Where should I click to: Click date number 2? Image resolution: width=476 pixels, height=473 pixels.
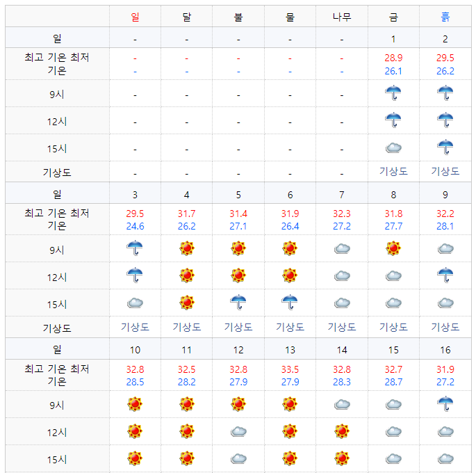pos(445,39)
